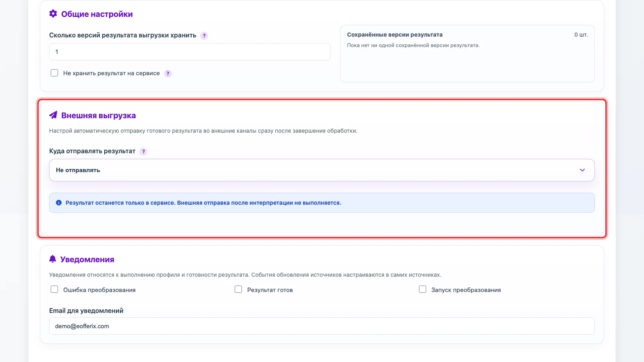Click the Настрой автоматическую отправку description text

point(203,131)
